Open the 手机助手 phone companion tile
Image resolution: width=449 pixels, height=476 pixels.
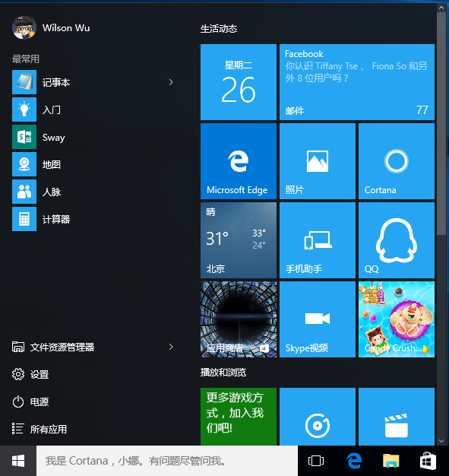pos(318,240)
